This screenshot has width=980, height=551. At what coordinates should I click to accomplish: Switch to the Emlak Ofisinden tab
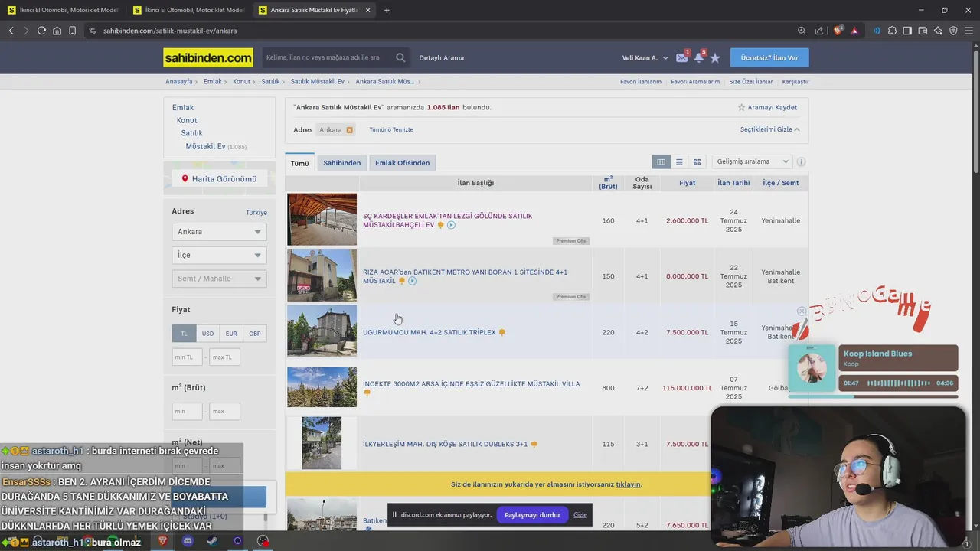tap(402, 163)
